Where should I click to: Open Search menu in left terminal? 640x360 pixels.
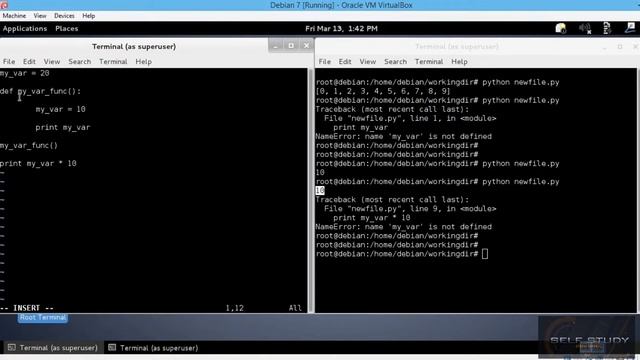click(80, 62)
